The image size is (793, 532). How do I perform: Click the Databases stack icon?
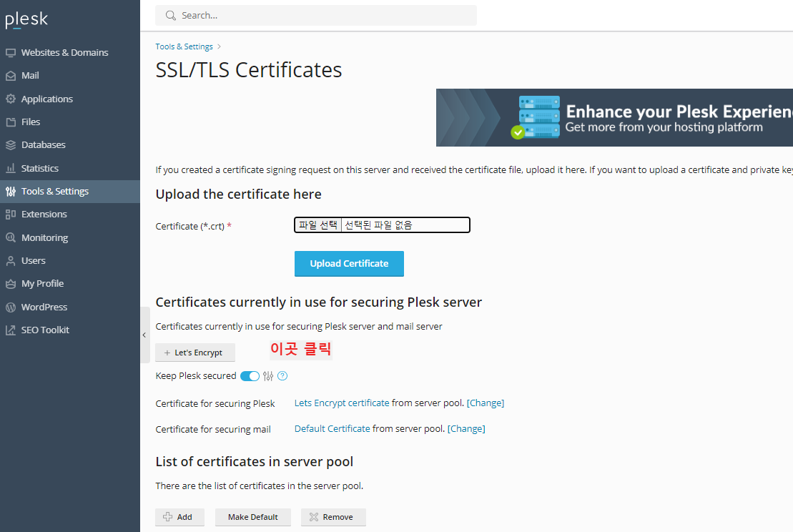[11, 145]
